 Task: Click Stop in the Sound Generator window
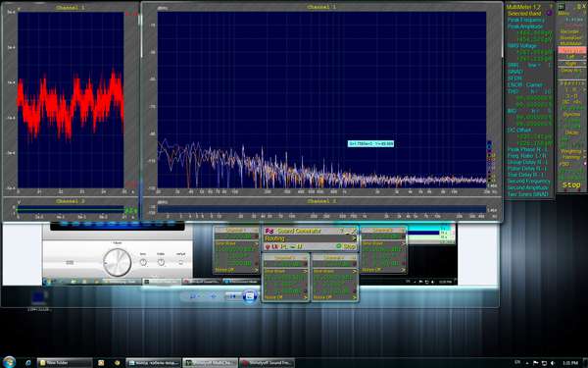(346, 246)
